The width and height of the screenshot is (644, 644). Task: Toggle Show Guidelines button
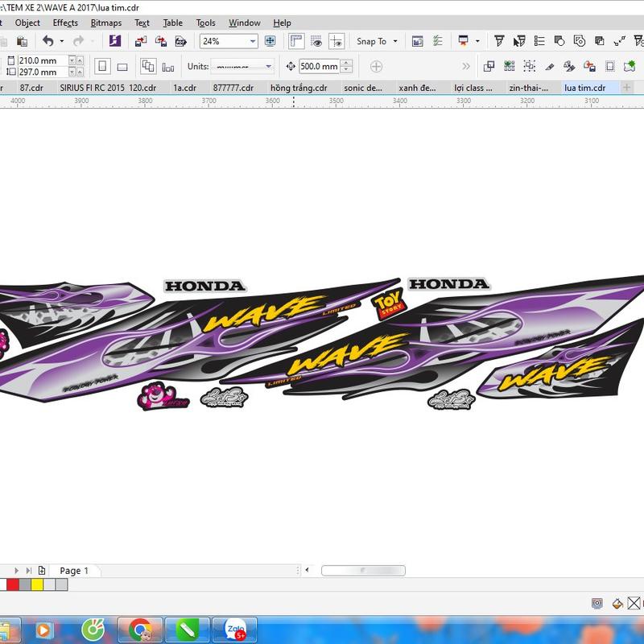336,41
